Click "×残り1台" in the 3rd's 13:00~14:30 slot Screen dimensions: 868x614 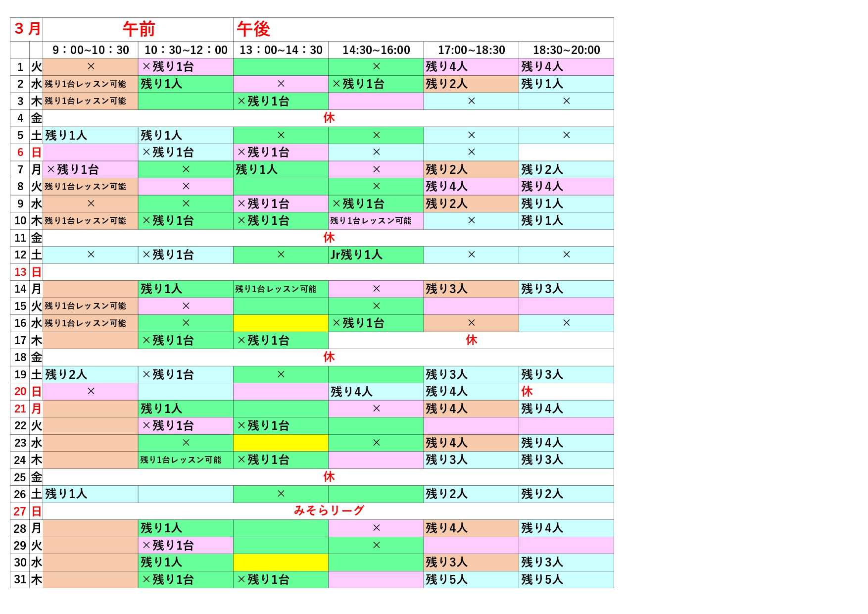click(x=263, y=101)
